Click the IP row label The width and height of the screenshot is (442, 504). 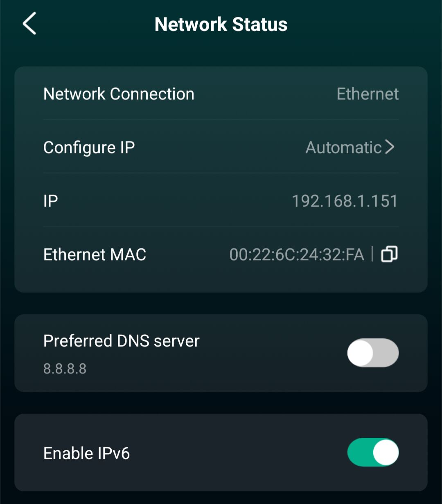click(50, 201)
